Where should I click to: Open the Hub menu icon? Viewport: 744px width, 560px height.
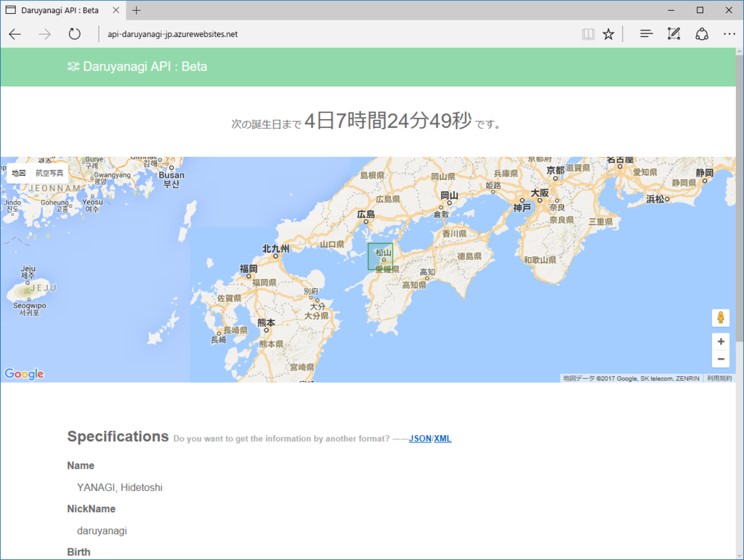pyautogui.click(x=646, y=34)
